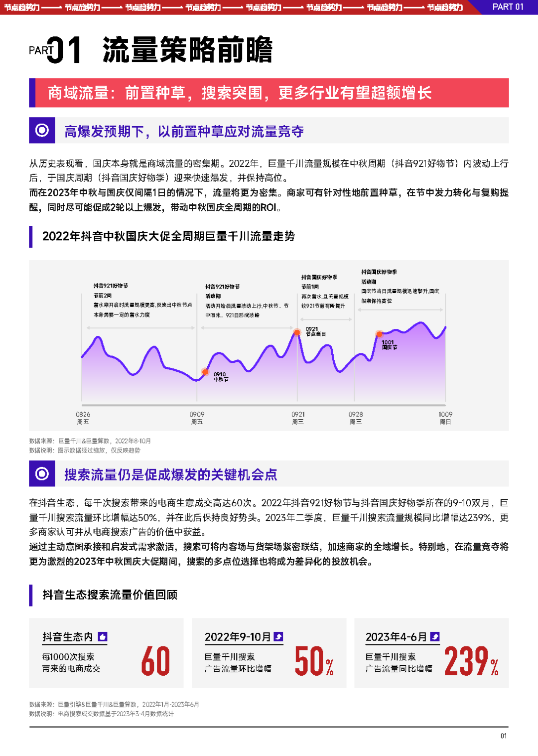Click the small icon next to 抖音生态内
Image resolution: width=538 pixels, height=756 pixels.
coord(103,637)
